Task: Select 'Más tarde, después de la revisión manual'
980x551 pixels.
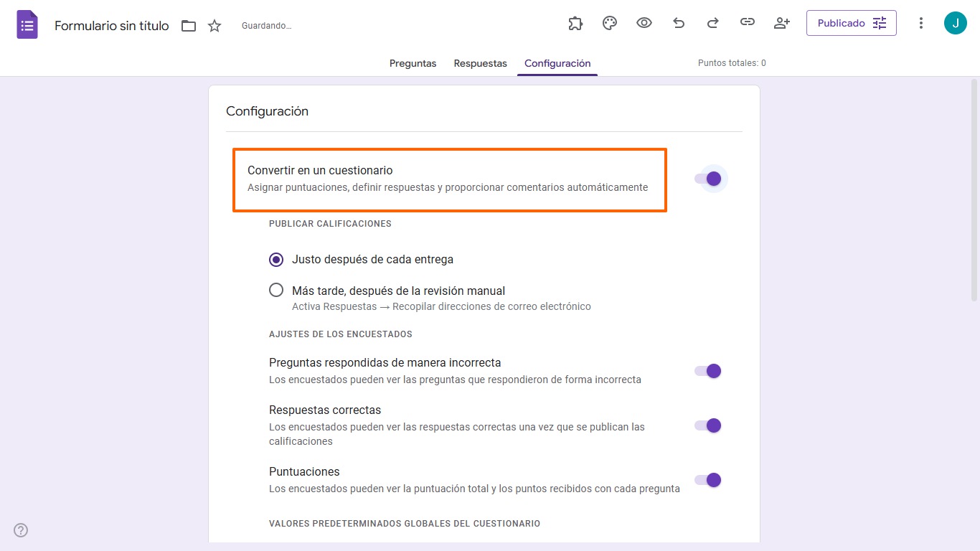Action: [x=276, y=290]
